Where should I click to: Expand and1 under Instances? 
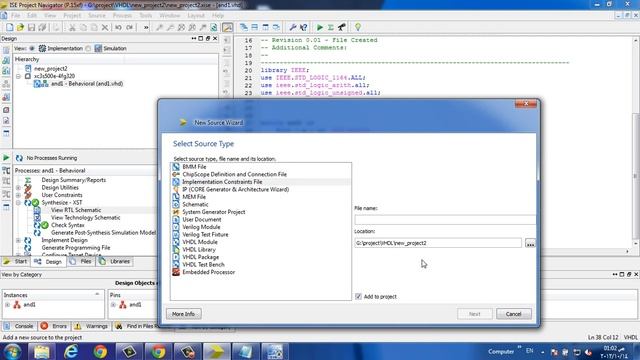tap(7, 304)
